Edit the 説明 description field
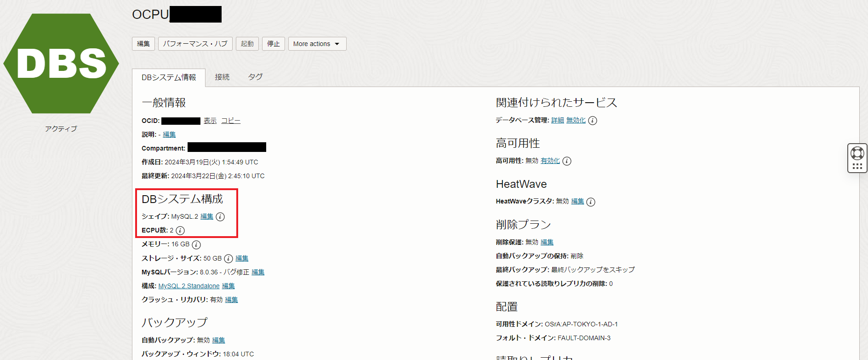Viewport: 868px width, 360px height. point(169,134)
